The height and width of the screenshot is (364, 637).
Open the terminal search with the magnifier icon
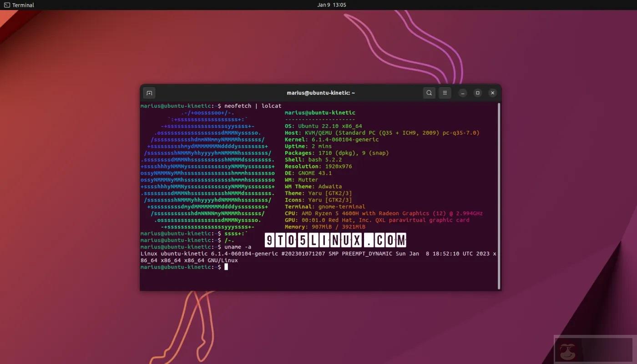pyautogui.click(x=429, y=92)
